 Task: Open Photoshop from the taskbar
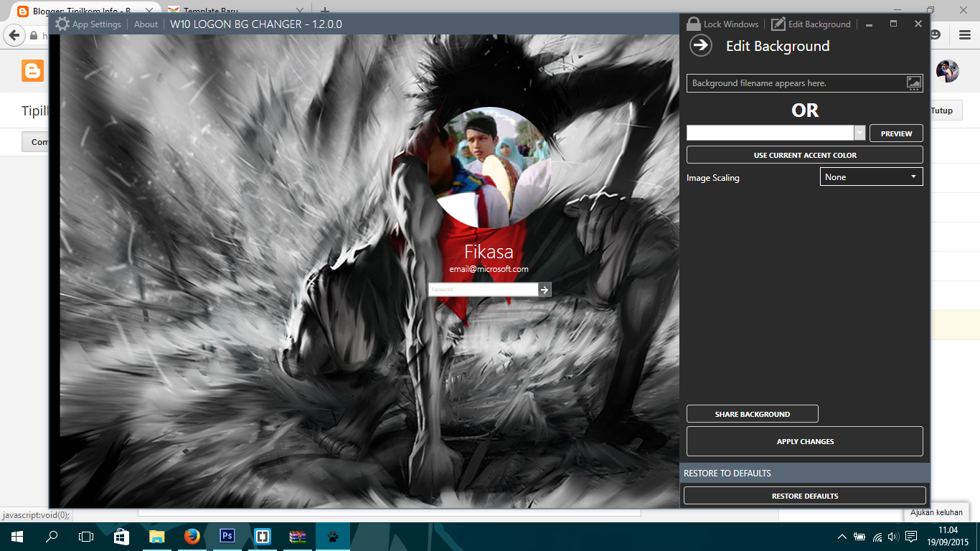click(x=226, y=536)
